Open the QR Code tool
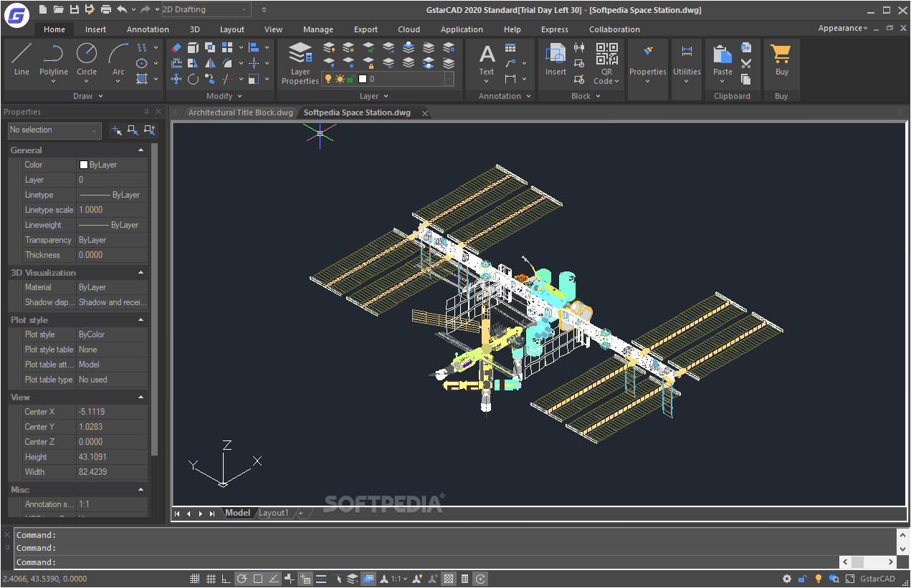The width and height of the screenshot is (911, 588). click(x=606, y=63)
